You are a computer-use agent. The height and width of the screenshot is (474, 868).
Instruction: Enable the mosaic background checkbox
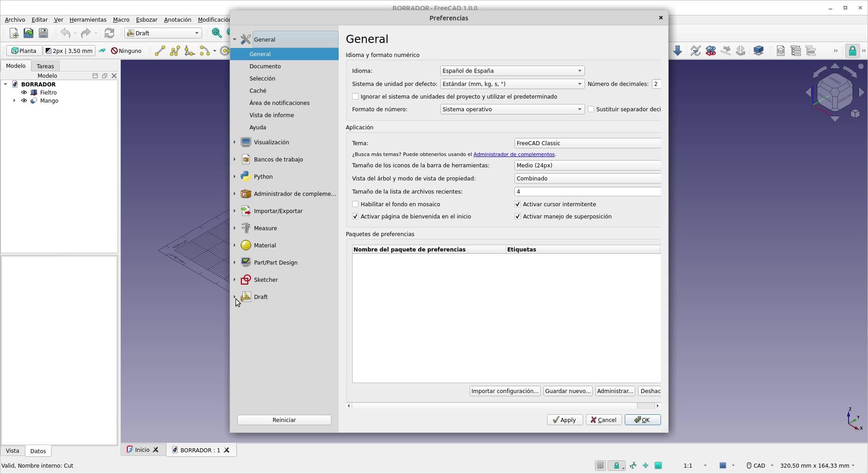click(355, 204)
